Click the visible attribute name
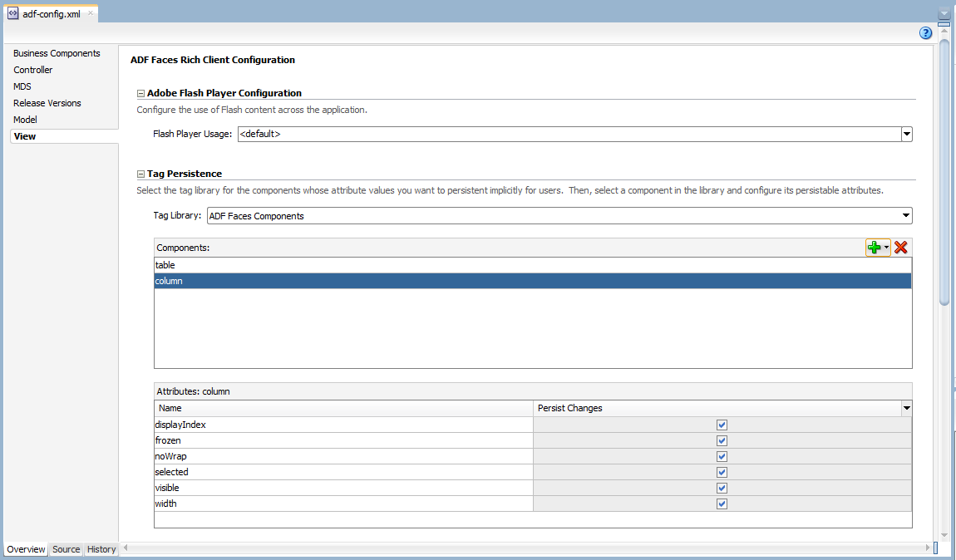Image resolution: width=956 pixels, height=560 pixels. 167,488
